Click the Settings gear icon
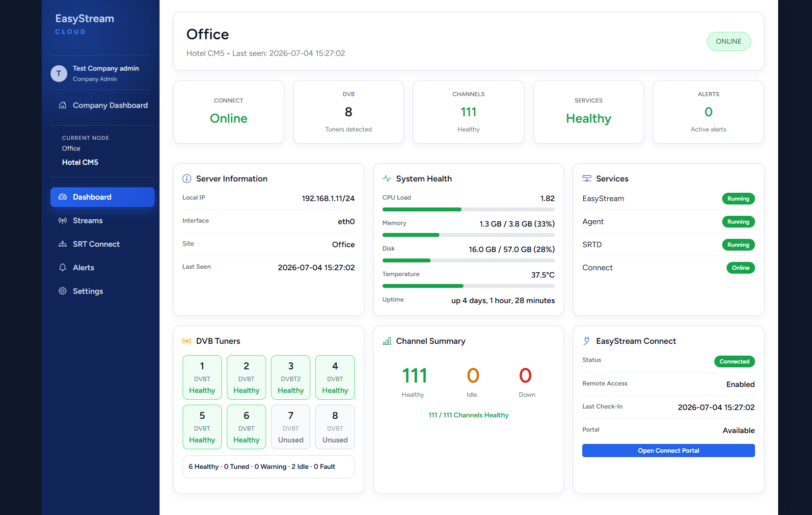Image resolution: width=812 pixels, height=515 pixels. point(62,291)
